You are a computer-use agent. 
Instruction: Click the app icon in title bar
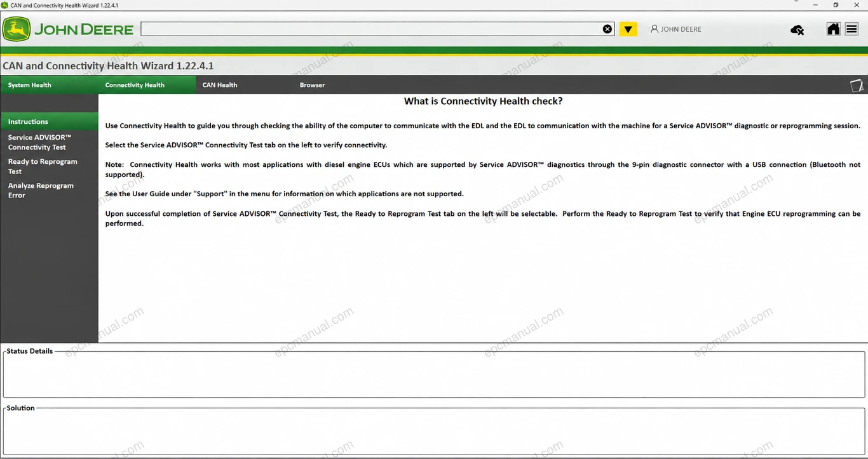click(5, 5)
